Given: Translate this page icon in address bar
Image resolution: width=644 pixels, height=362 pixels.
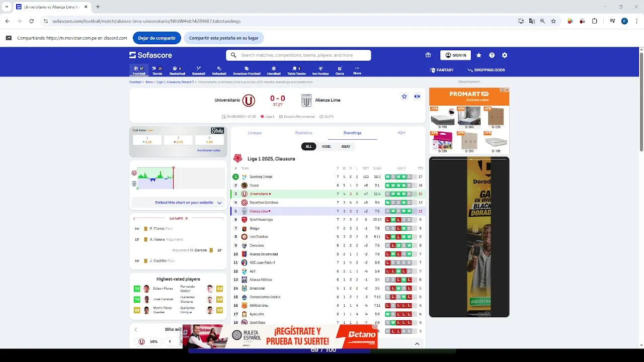Looking at the screenshot, I should 532,21.
